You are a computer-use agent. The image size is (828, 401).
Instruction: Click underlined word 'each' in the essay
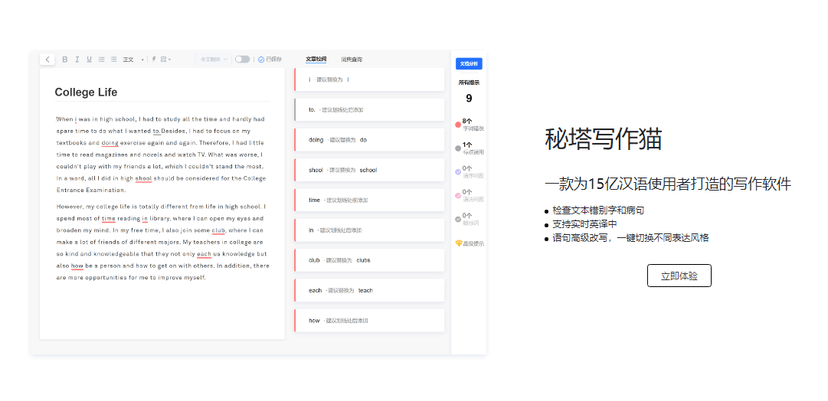tap(204, 254)
